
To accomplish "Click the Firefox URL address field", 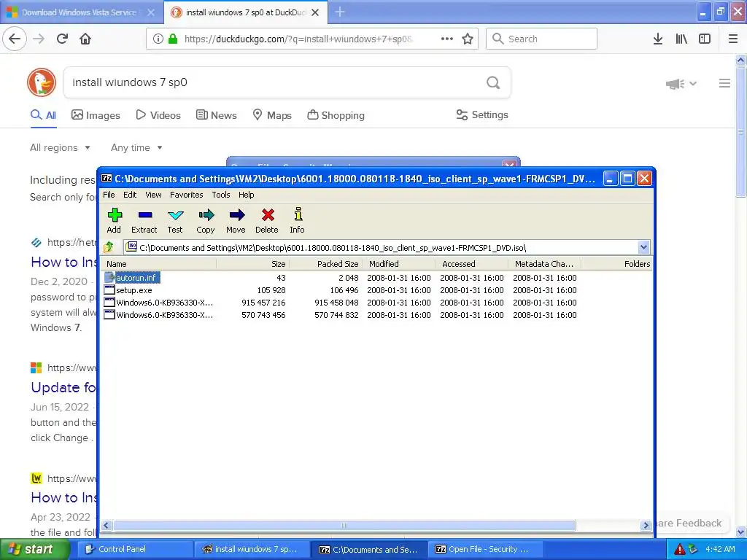I will pos(299,39).
